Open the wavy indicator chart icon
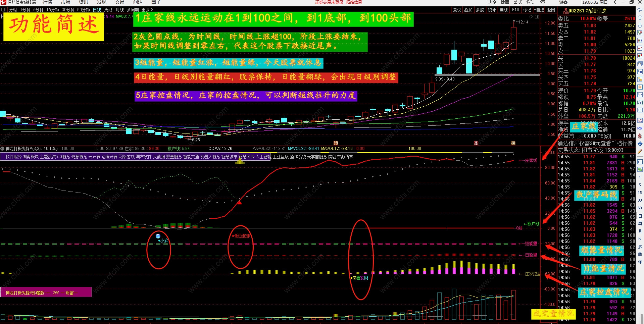Image resolution: width=644 pixels, height=324 pixels. pyautogui.click(x=640, y=120)
